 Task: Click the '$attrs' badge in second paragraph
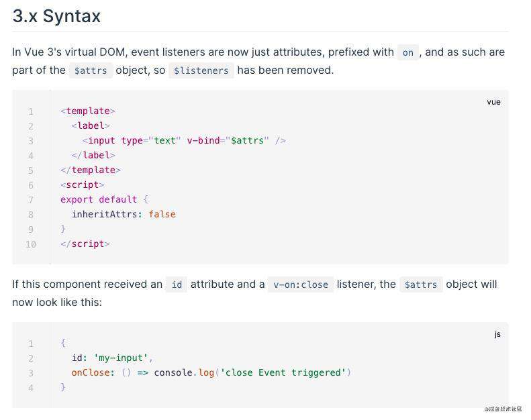tap(421, 284)
